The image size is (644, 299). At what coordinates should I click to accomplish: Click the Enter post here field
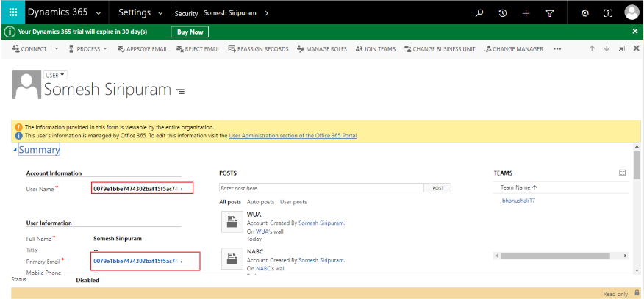321,188
